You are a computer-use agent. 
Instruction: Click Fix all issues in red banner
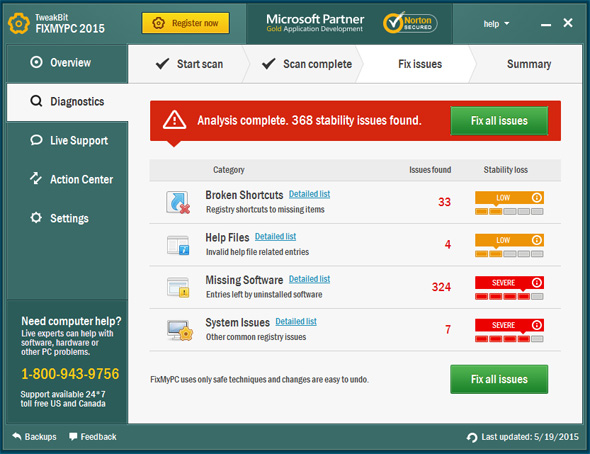click(499, 121)
